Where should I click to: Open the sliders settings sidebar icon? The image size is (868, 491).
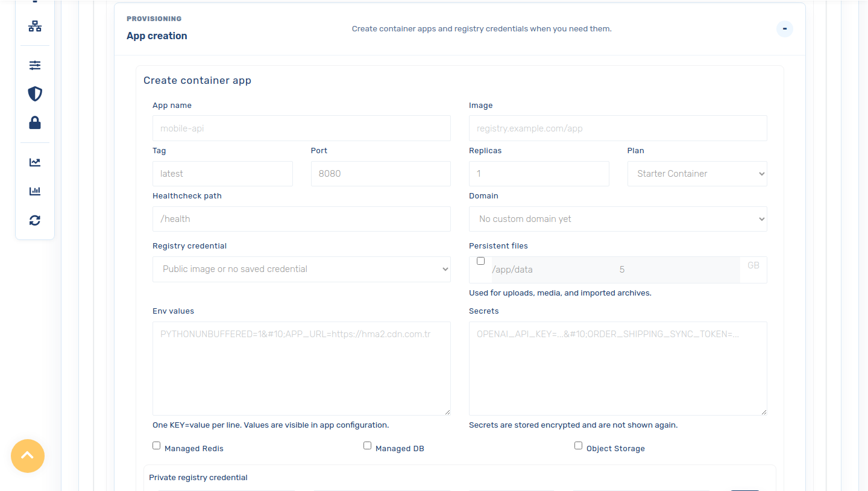pyautogui.click(x=35, y=65)
